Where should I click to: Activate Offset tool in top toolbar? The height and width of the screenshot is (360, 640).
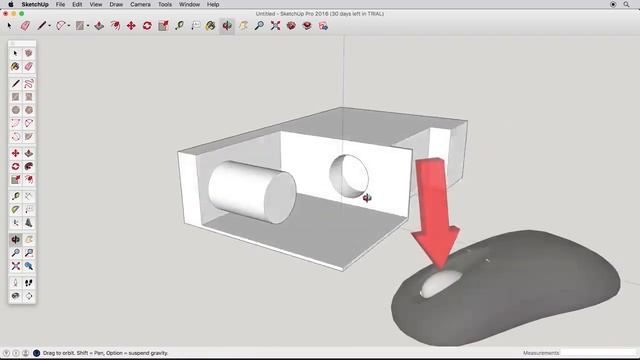[116, 26]
